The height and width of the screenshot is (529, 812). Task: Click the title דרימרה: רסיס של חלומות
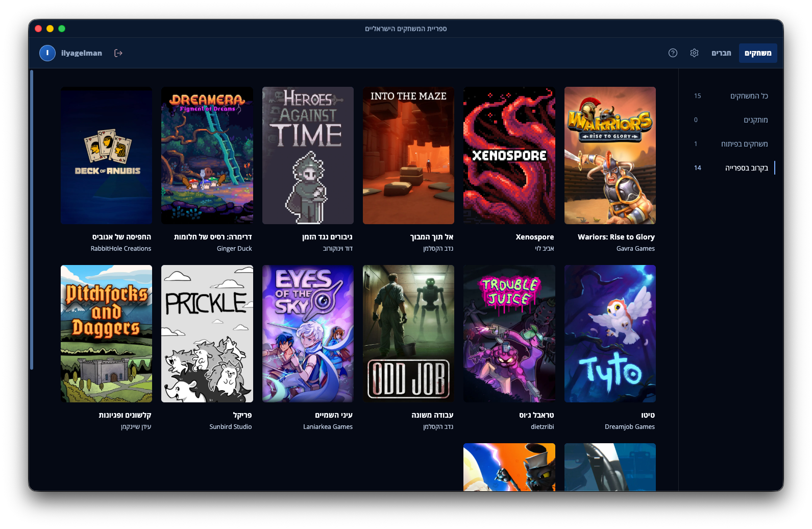coord(213,237)
